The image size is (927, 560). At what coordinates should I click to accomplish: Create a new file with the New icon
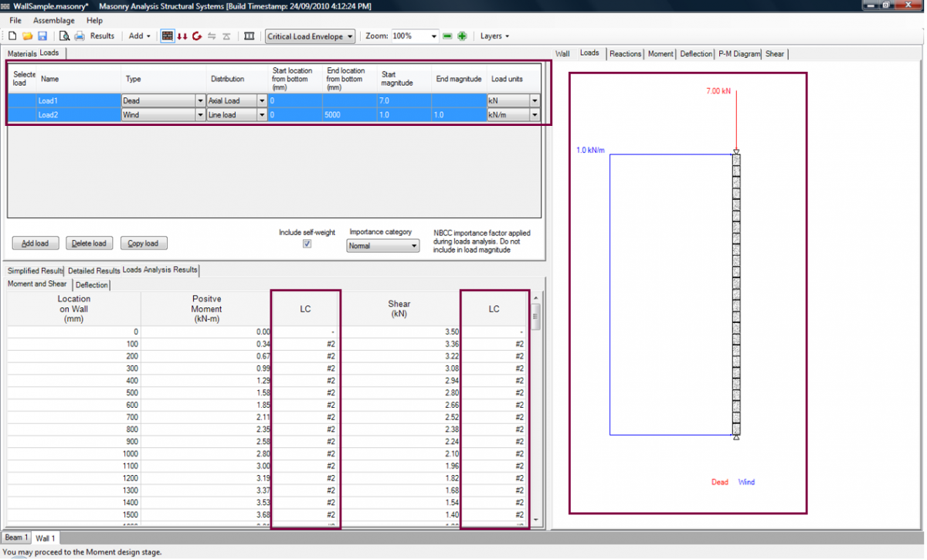[x=13, y=36]
